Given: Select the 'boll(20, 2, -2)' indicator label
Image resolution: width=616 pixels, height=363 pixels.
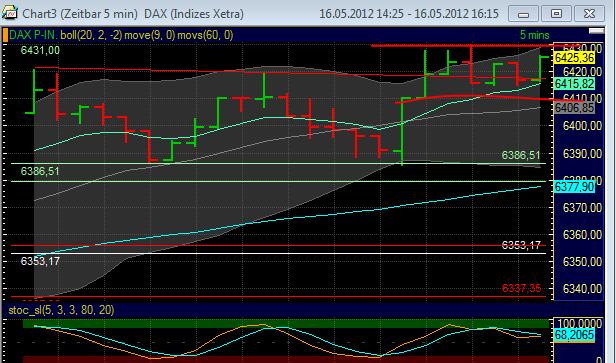Looking at the screenshot, I should click(x=91, y=35).
